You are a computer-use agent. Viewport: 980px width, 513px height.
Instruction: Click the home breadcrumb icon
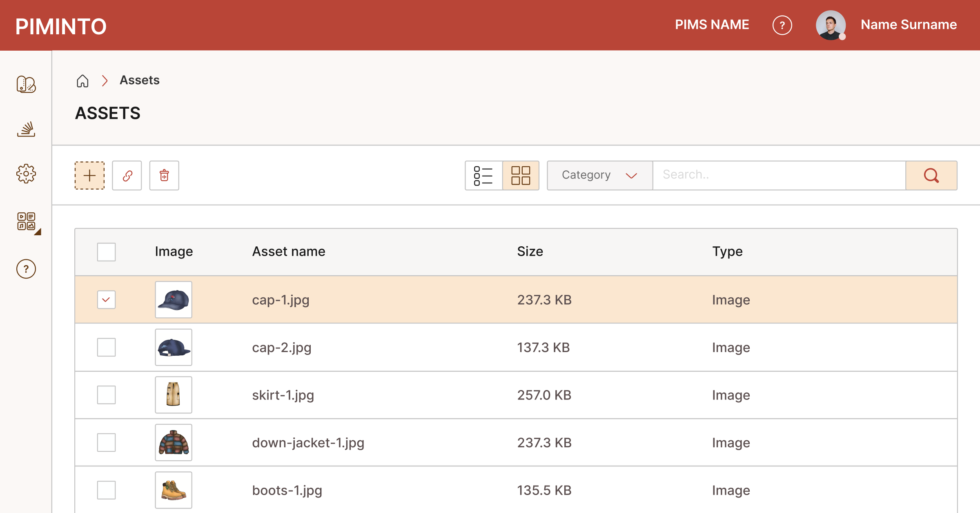point(82,81)
